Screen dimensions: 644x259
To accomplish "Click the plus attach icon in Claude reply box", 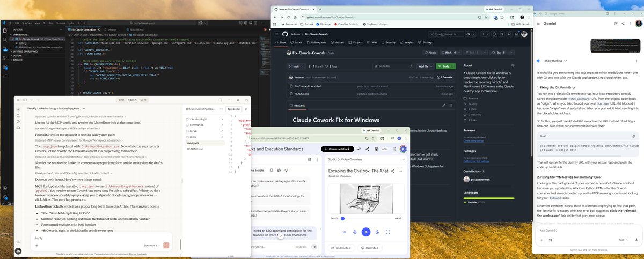I will click(x=37, y=245).
